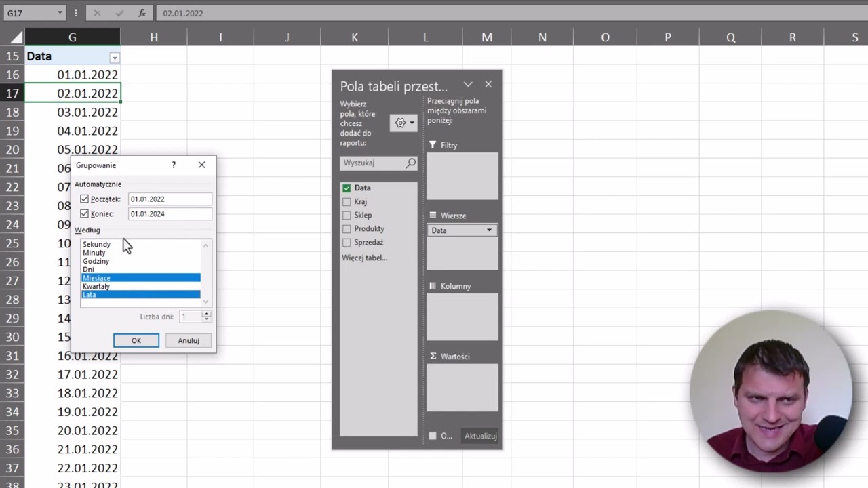Open pivot fields pane options chevron
The height and width of the screenshot is (488, 868).
pos(468,85)
